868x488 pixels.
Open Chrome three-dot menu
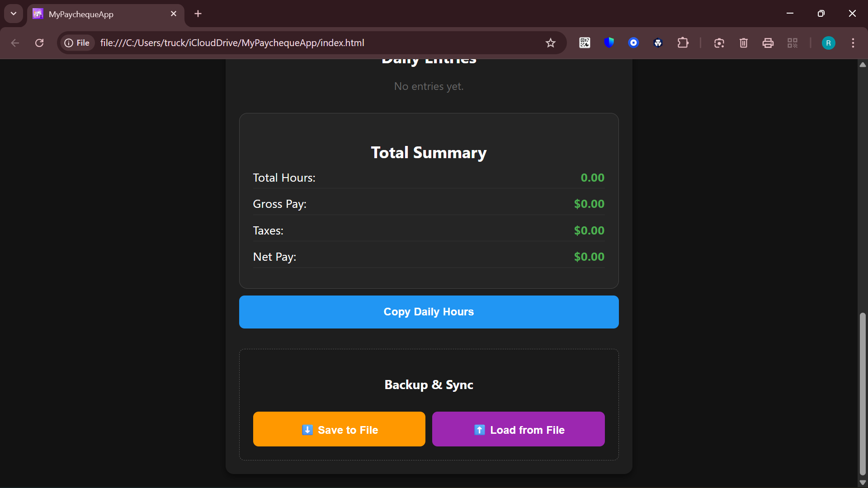[853, 43]
